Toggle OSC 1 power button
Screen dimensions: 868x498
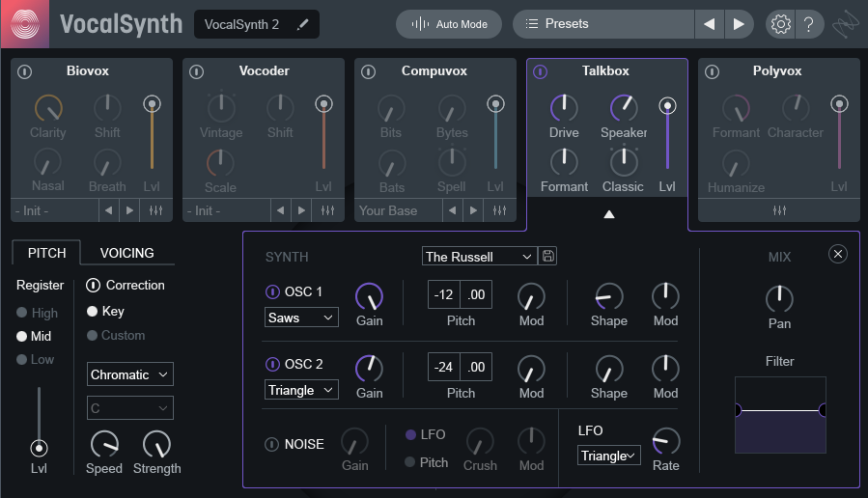pyautogui.click(x=272, y=291)
